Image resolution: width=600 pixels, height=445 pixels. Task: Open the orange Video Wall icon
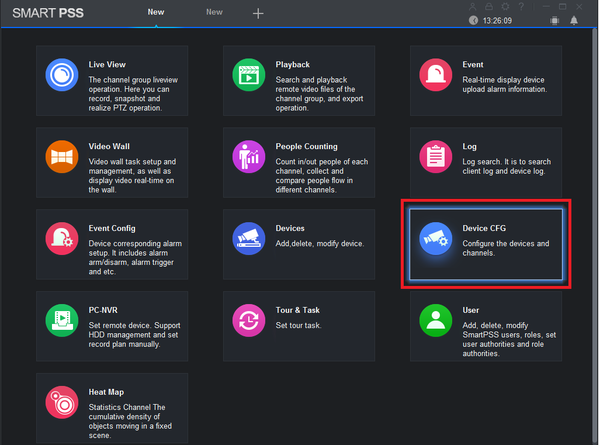[x=62, y=156]
